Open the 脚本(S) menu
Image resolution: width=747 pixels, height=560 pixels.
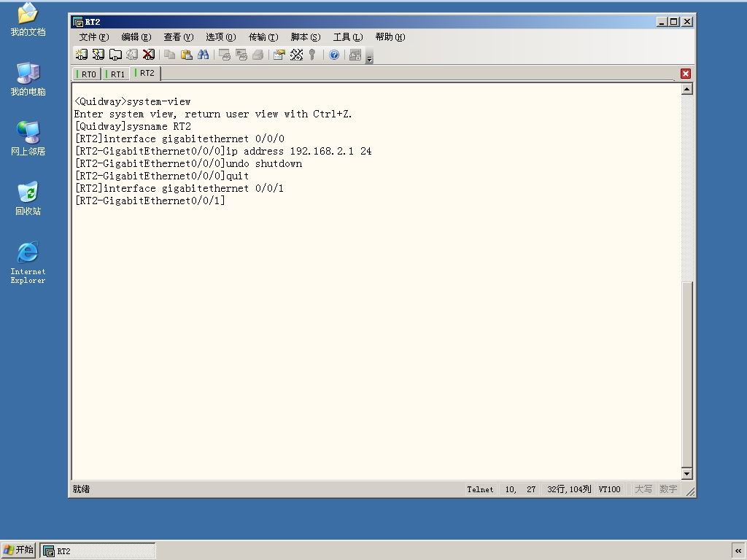tap(306, 37)
